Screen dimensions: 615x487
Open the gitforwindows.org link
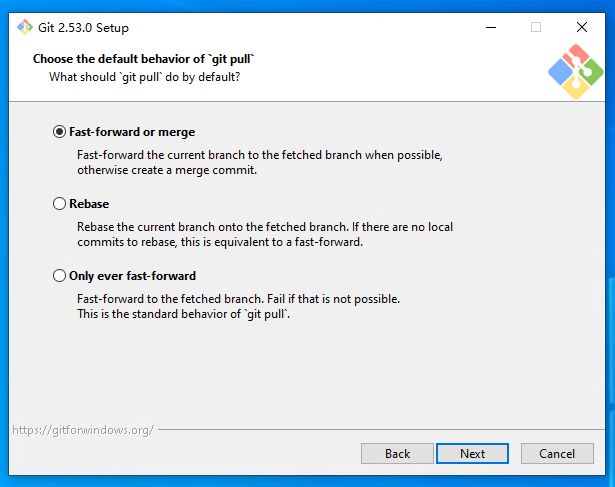click(x=83, y=430)
